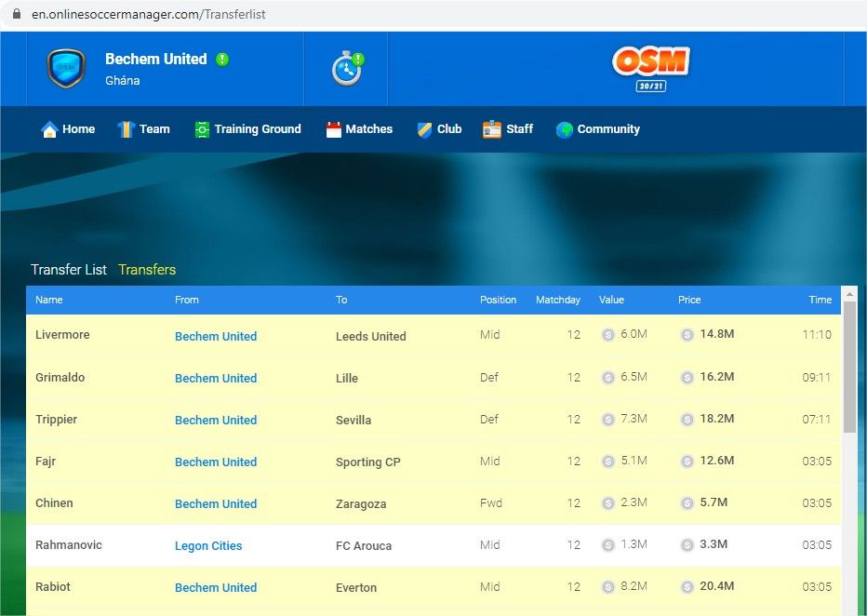Click the transfer list scrollbar thumb
This screenshot has height=616, width=867.
coord(850,368)
